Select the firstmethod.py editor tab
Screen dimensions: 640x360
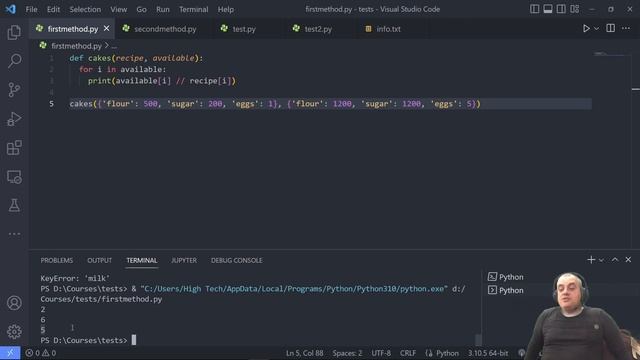(x=72, y=29)
